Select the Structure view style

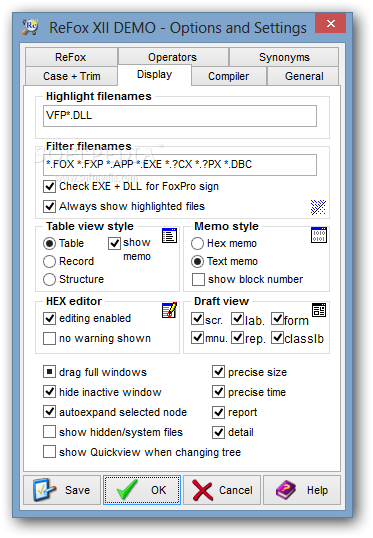pos(49,279)
